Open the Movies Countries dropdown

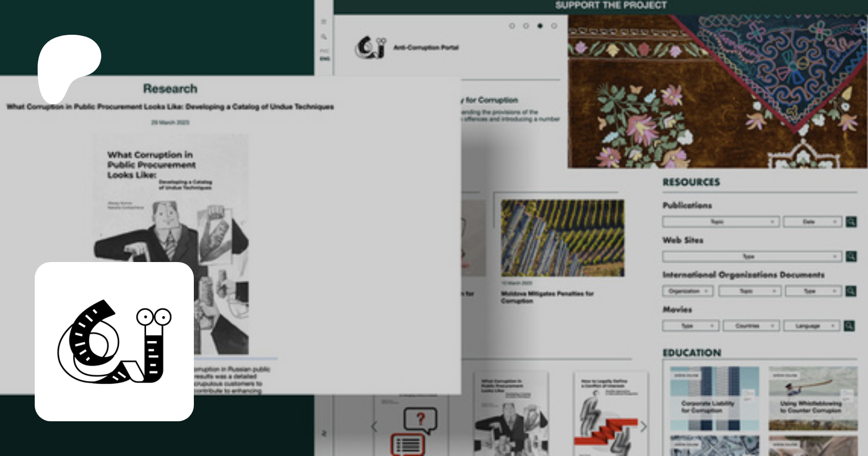(x=751, y=326)
